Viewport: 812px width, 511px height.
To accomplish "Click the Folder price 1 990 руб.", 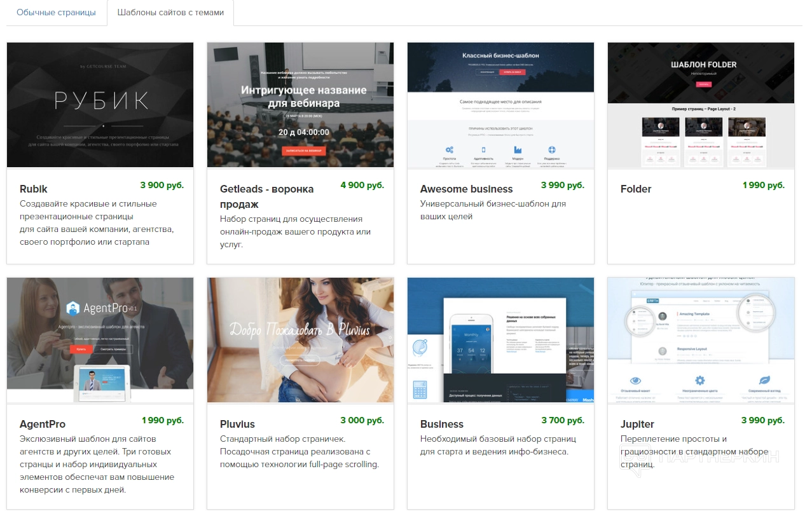I will click(764, 185).
